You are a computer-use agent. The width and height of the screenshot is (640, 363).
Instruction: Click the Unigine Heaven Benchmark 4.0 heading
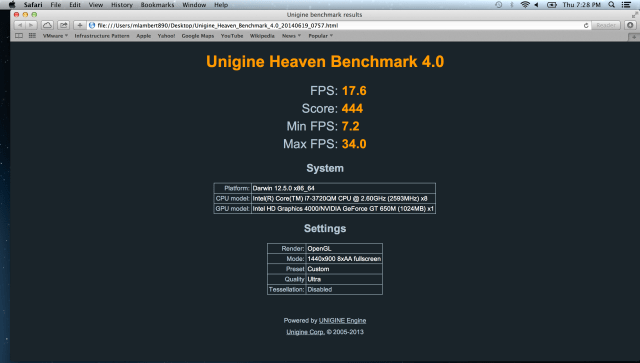click(x=325, y=62)
